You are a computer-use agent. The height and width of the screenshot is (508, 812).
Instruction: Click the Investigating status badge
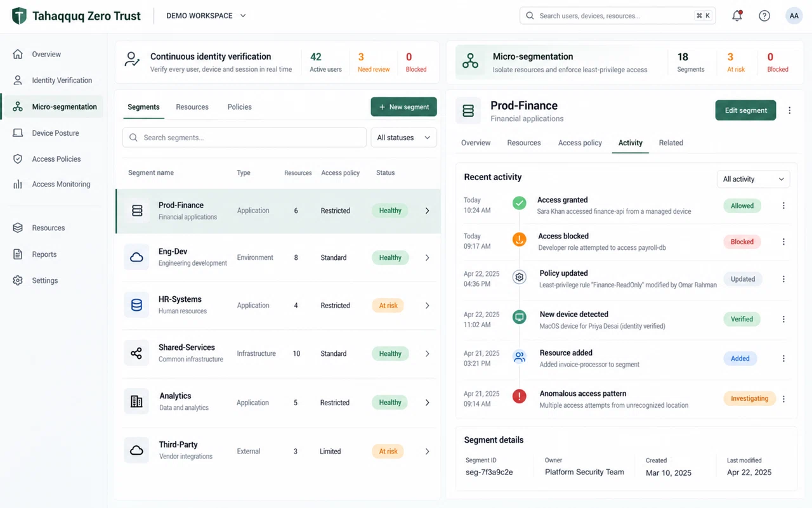click(749, 399)
